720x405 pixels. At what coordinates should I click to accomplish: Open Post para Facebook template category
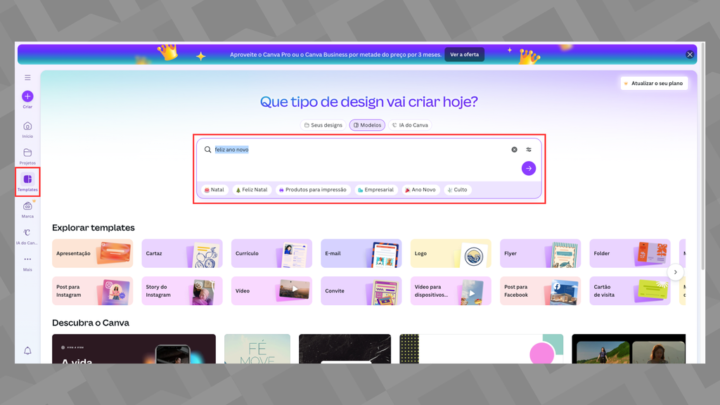click(x=540, y=291)
